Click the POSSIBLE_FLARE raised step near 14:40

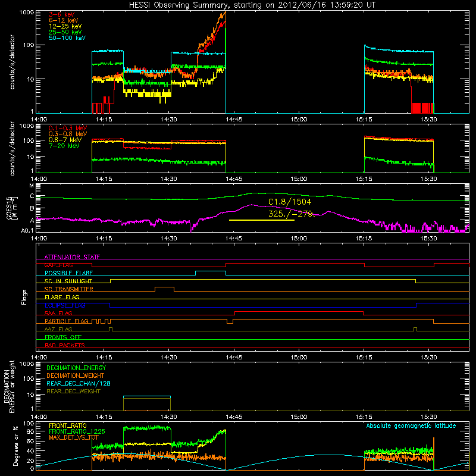point(211,271)
